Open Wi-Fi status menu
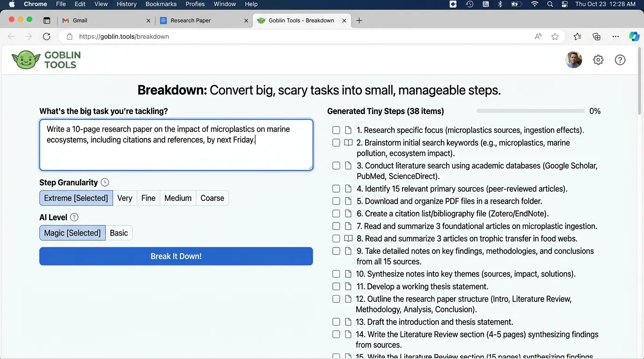This screenshot has width=644, height=359. click(534, 4)
